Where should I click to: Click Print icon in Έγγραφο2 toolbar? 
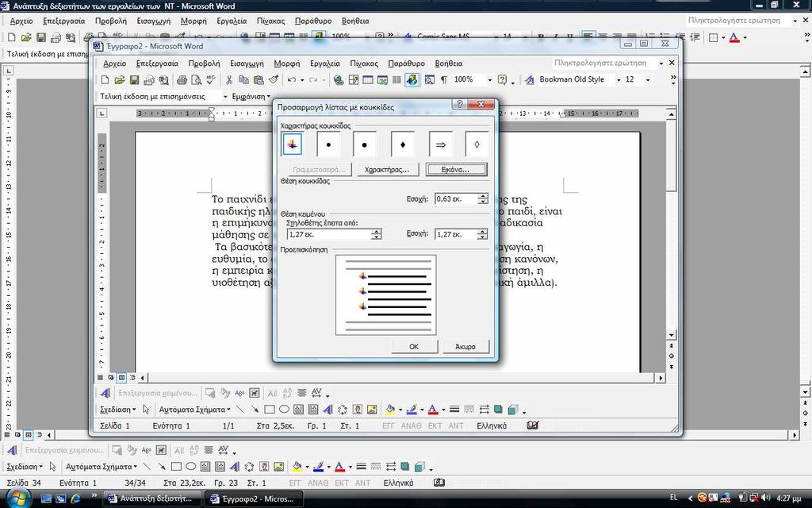click(x=182, y=80)
